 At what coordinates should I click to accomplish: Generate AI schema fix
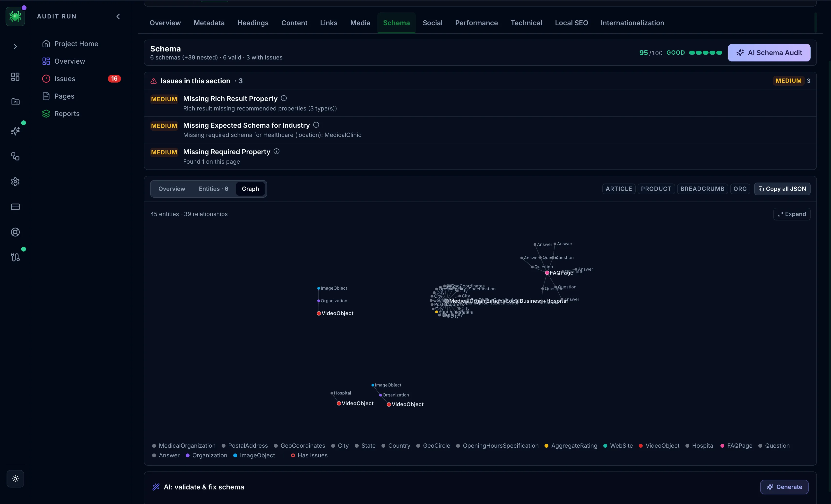(x=784, y=487)
